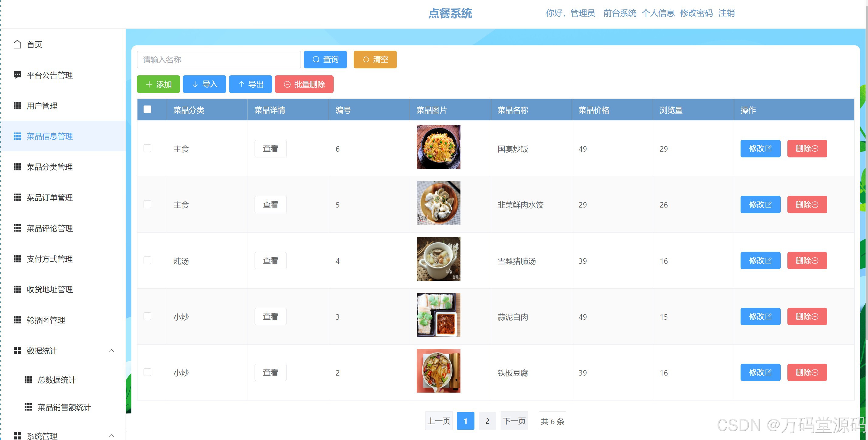
Task: Check the row checkbox for 雪梨猪肺汤
Action: (x=147, y=260)
